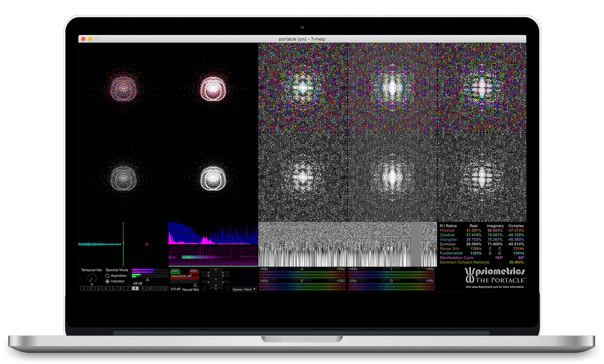Image resolution: width=604 pixels, height=364 pixels.
Task: Click the Temporal Mix knob
Action: coord(92,278)
